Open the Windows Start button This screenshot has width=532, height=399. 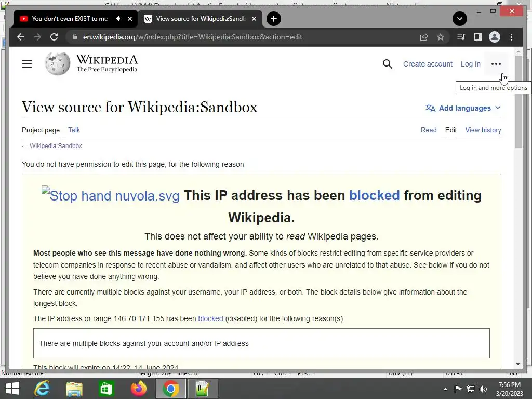click(12, 389)
